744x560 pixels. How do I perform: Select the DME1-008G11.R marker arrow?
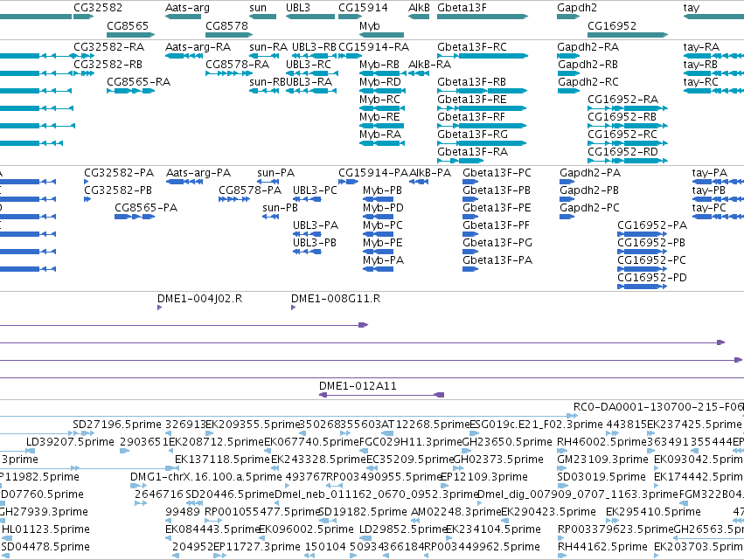(293, 308)
